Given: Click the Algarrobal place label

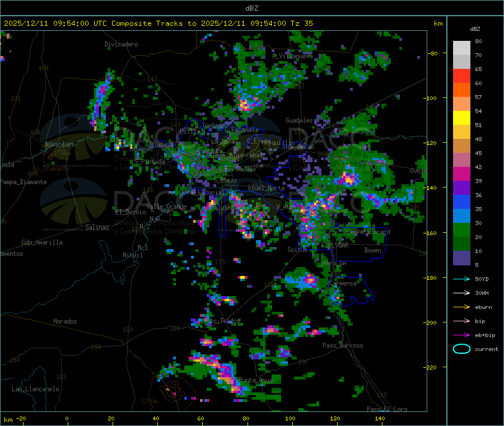Looking at the screenshot, I should coord(246,155).
